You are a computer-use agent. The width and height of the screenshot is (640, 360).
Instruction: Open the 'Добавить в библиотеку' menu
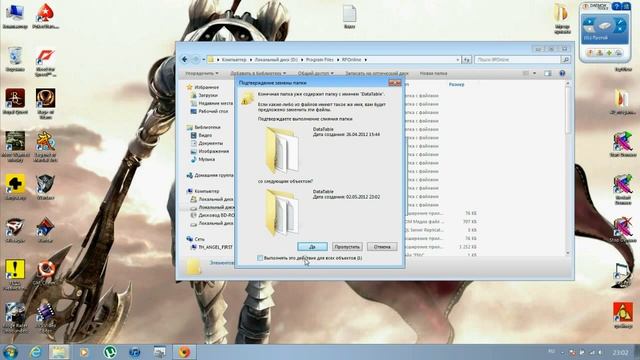[x=258, y=73]
